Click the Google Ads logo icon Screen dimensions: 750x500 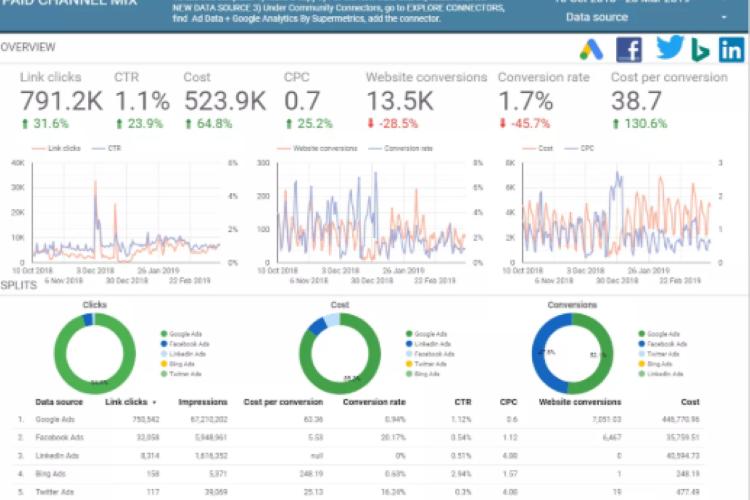(591, 49)
